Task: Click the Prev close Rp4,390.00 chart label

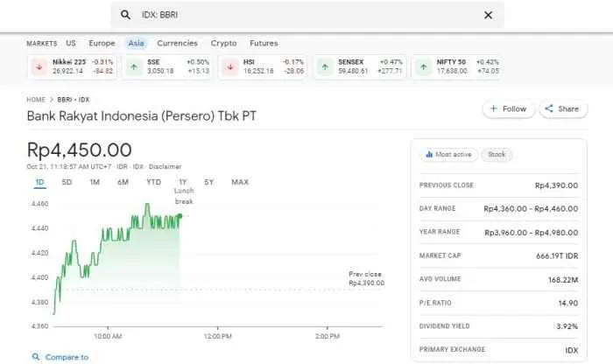Action: point(366,278)
